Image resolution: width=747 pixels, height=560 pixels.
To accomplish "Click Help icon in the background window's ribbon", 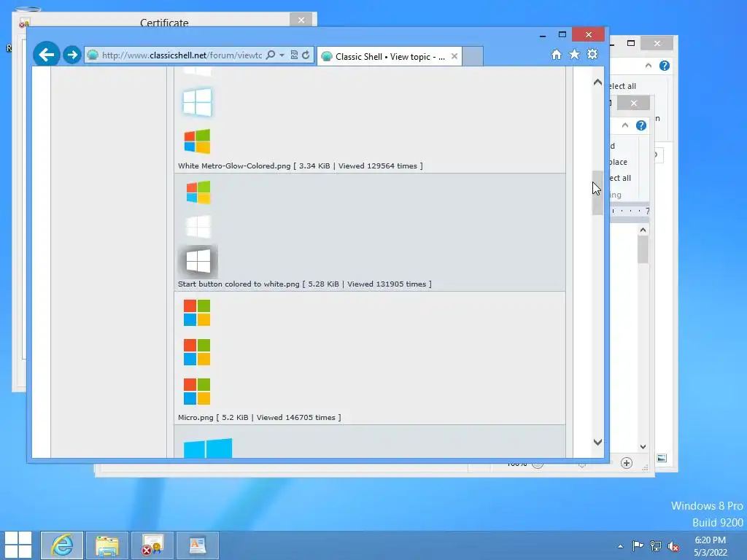I will pyautogui.click(x=665, y=66).
